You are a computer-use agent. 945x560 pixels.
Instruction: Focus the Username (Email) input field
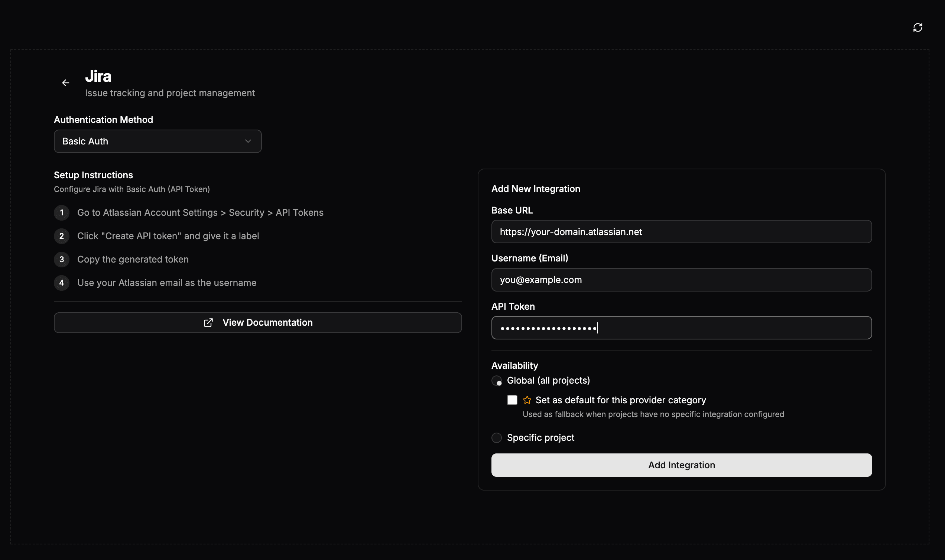tap(682, 280)
